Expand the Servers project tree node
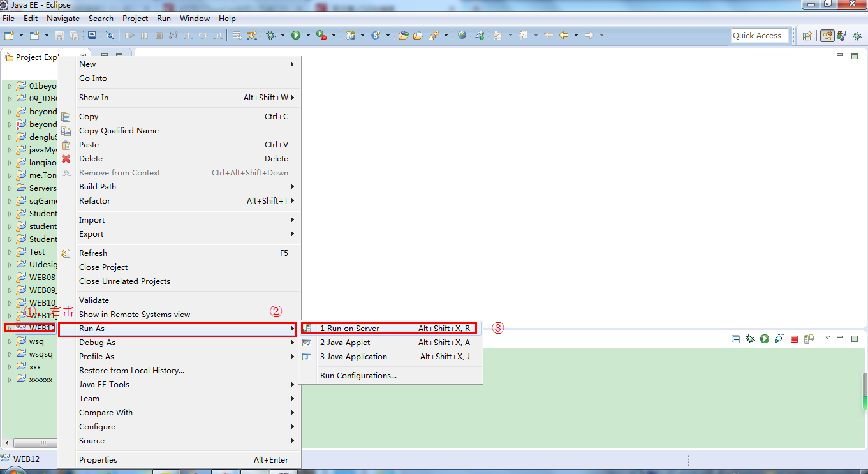Screen dimensions: 868x474 (x=10, y=188)
